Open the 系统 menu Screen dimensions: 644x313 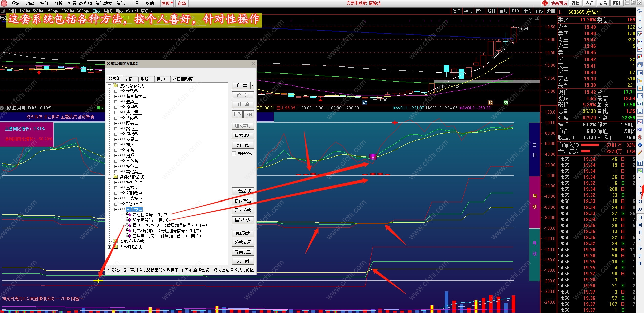pyautogui.click(x=15, y=3)
